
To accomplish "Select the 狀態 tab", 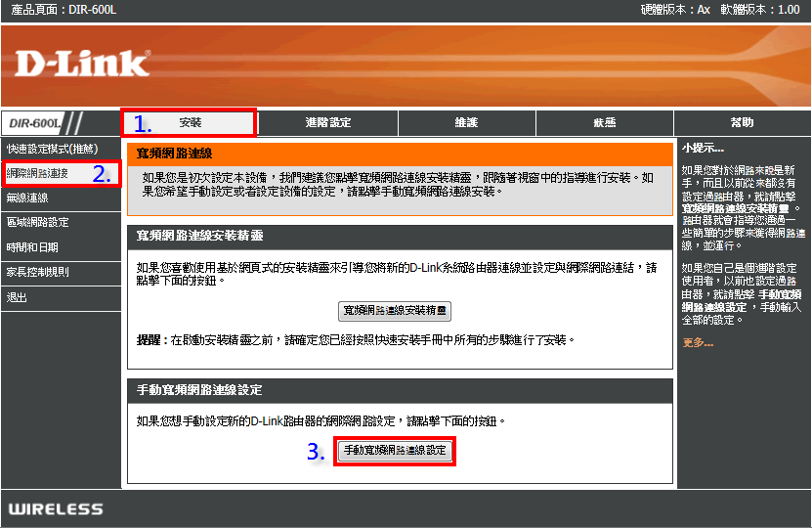I will 605,123.
